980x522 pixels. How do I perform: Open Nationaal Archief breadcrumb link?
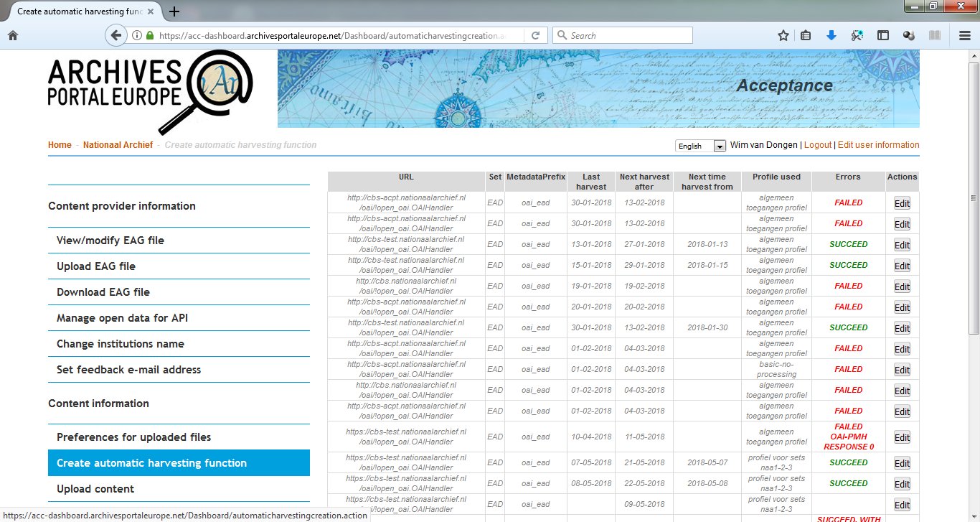point(118,145)
